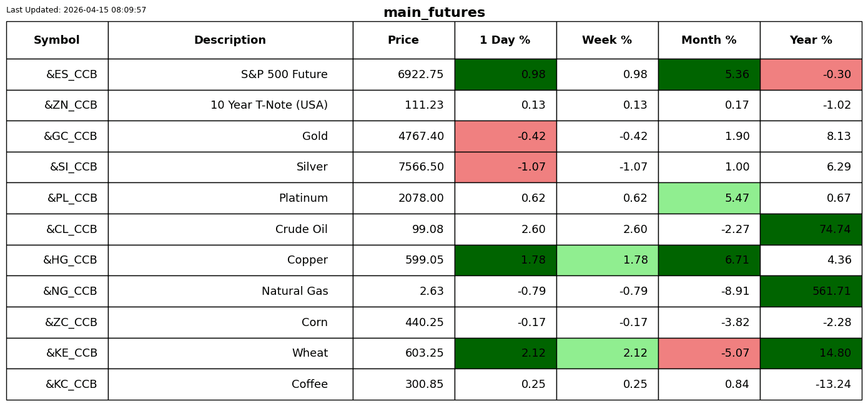Click the Week % column header
Image resolution: width=868 pixels, height=406 pixels.
(x=607, y=40)
